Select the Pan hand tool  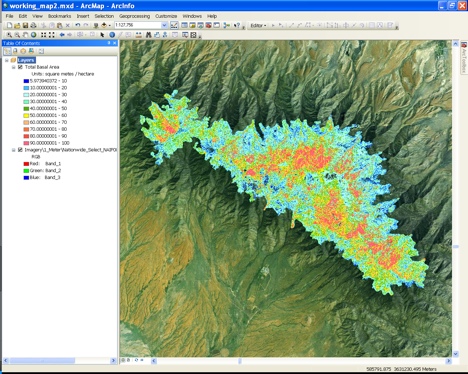click(x=26, y=35)
